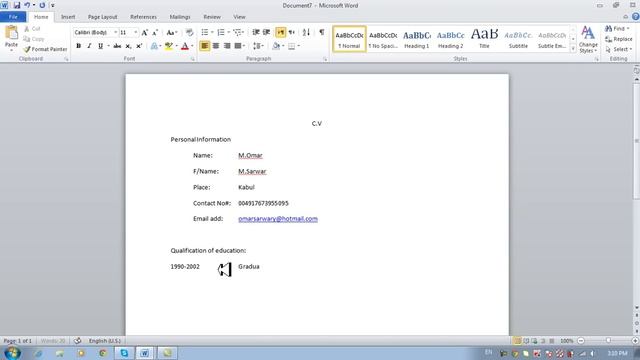Click the English (U.S.) language indicator
640x360 pixels.
tap(104, 340)
